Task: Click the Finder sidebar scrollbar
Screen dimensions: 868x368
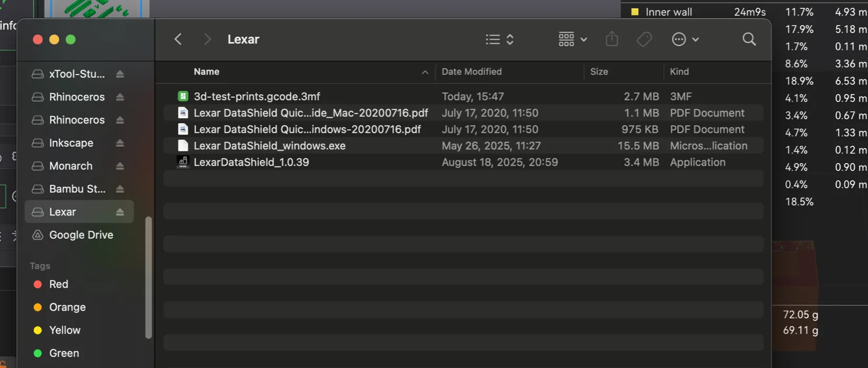Action: [x=149, y=278]
